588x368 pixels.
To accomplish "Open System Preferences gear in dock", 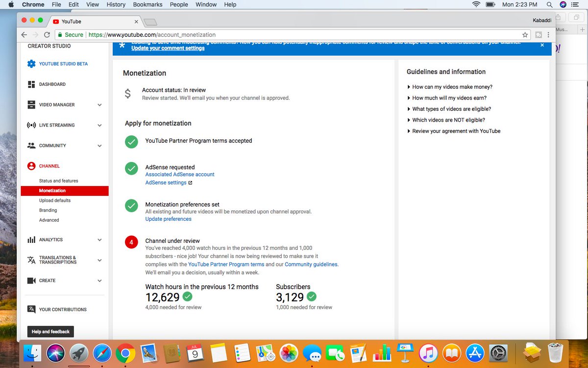I will [x=498, y=353].
